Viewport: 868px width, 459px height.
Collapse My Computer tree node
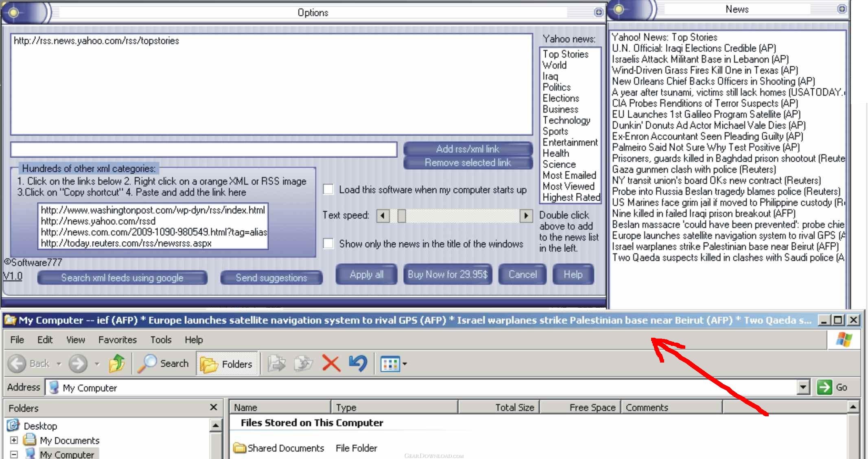(x=14, y=454)
